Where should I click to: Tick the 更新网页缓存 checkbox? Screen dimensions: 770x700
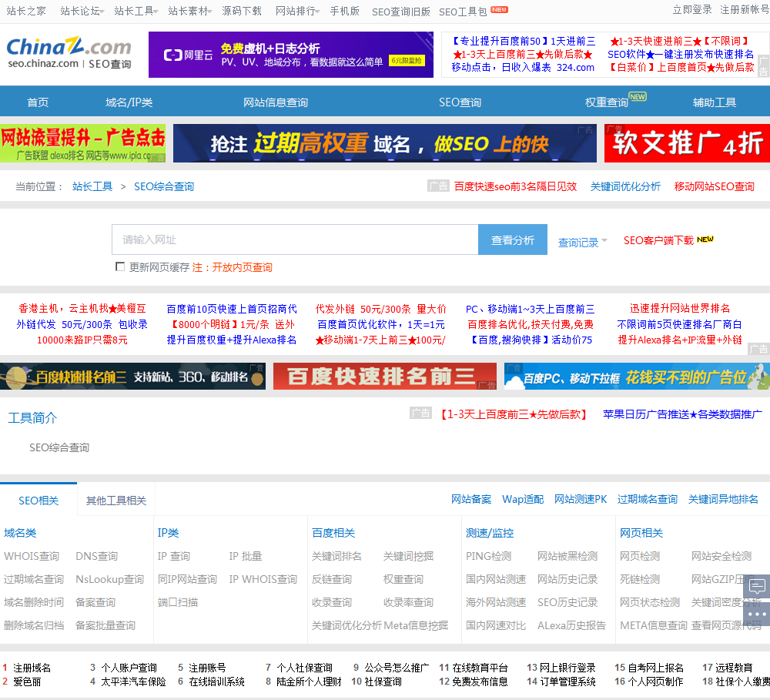pos(120,266)
